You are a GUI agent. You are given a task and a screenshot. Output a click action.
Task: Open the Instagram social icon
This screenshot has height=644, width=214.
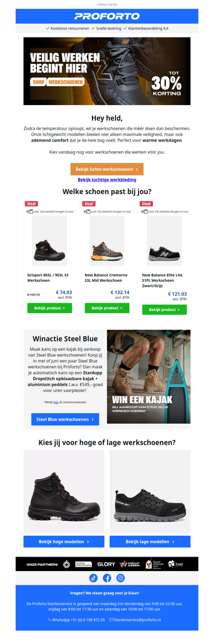[121, 578]
